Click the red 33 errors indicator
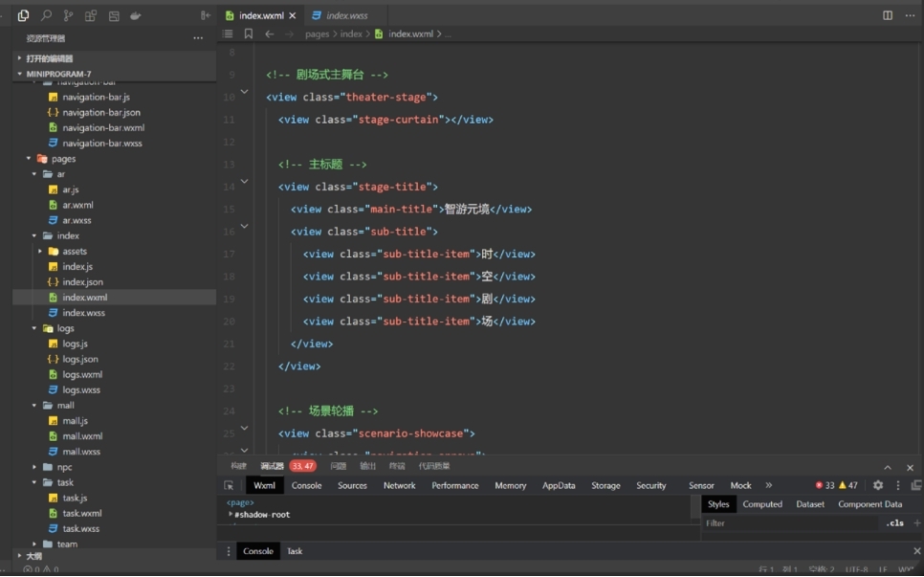924x577 pixels. (x=825, y=486)
